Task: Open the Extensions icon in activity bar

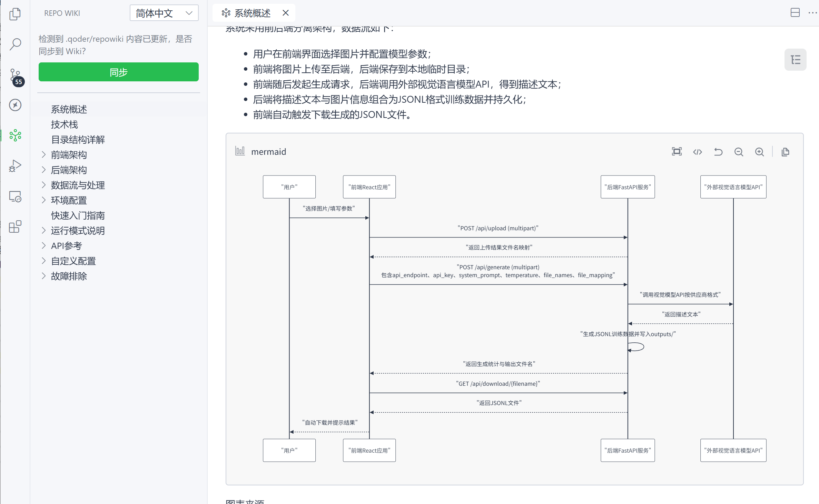Action: pos(15,227)
